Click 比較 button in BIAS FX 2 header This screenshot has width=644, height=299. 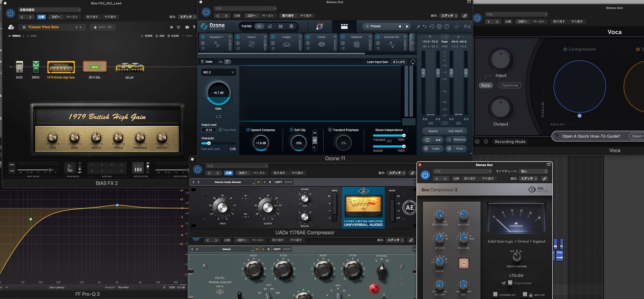pyautogui.click(x=41, y=17)
